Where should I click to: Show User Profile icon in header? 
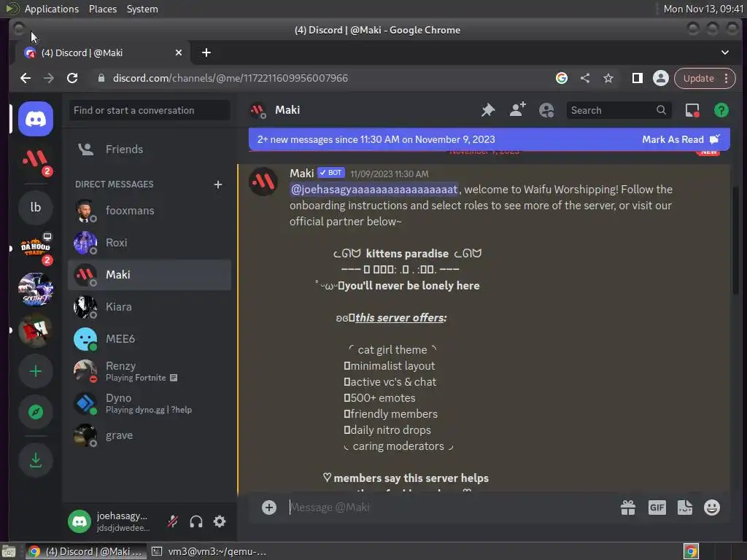tap(546, 111)
